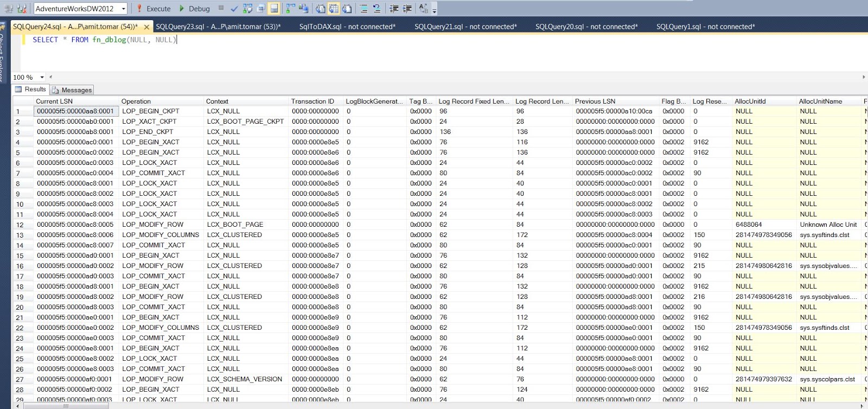Click the results grid scroll-left arrow
868x409 pixels.
[x=18, y=406]
